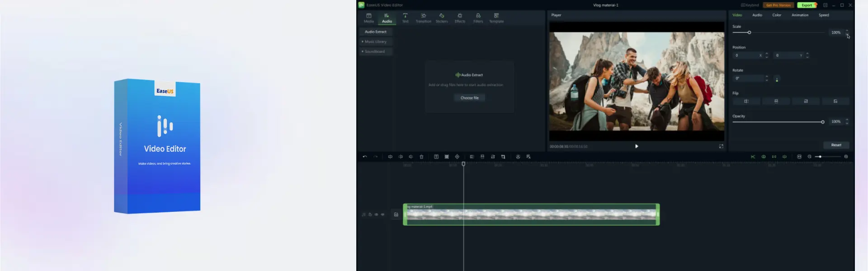This screenshot has width=868, height=271.
Task: Open the Effects tab
Action: [460, 18]
